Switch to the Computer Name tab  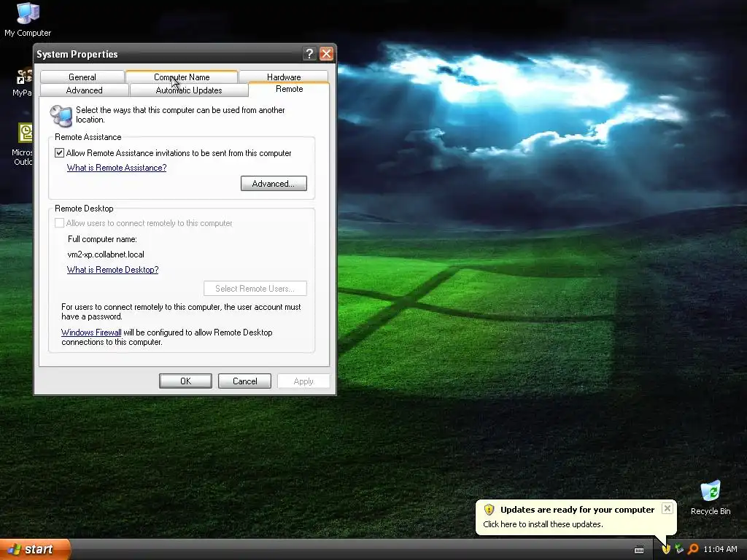tap(182, 77)
